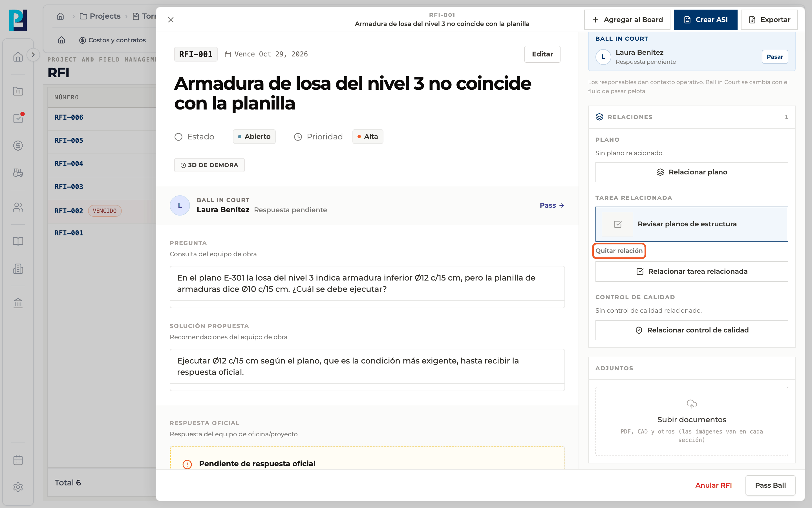Click the 3D DE DEMORA badge
The width and height of the screenshot is (812, 508).
pyautogui.click(x=209, y=165)
